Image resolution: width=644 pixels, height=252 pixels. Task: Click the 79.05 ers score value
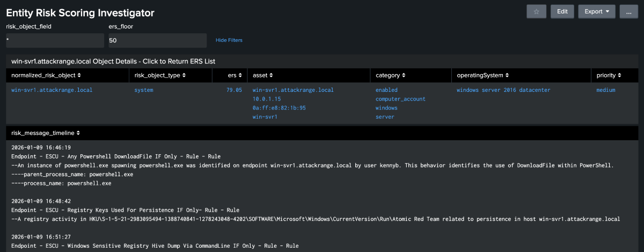pos(234,90)
